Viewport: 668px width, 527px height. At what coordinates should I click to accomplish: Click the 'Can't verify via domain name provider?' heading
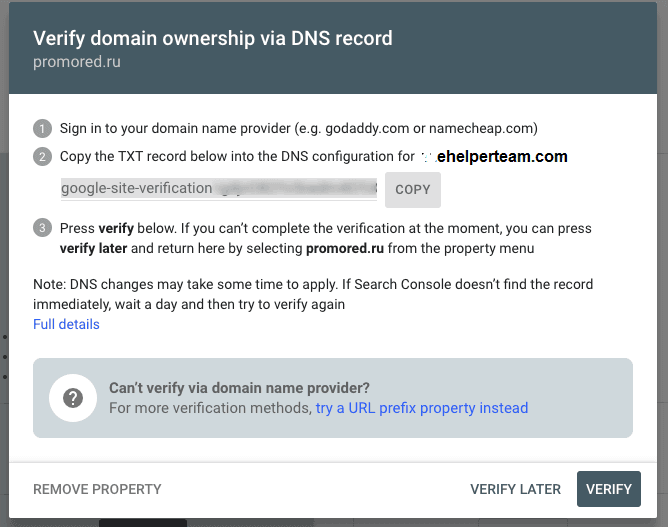click(x=239, y=388)
